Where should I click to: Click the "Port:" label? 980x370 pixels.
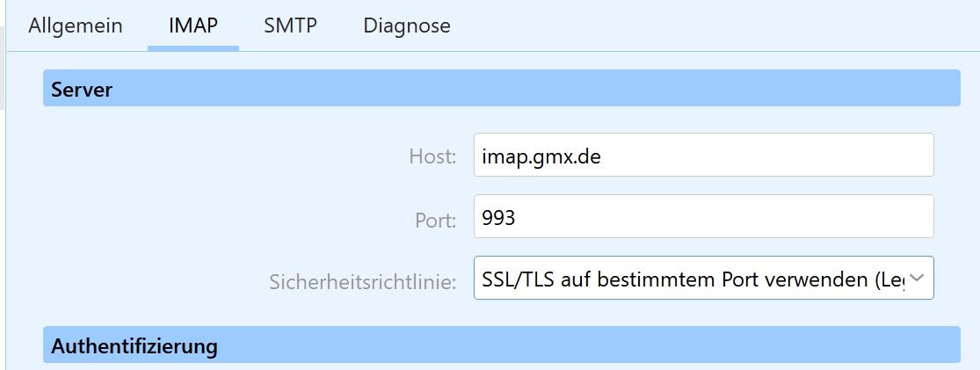435,220
